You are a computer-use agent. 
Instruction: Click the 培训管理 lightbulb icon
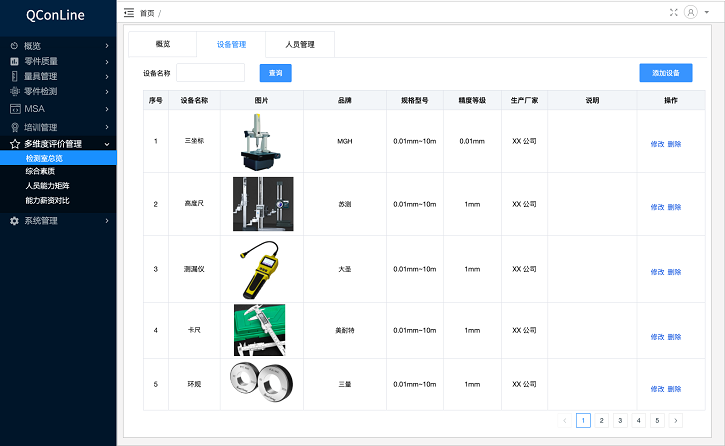pos(14,127)
